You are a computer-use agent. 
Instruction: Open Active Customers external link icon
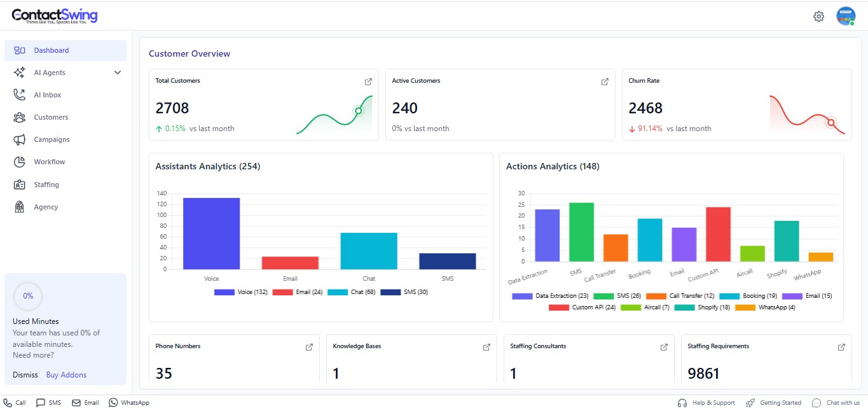tap(605, 81)
